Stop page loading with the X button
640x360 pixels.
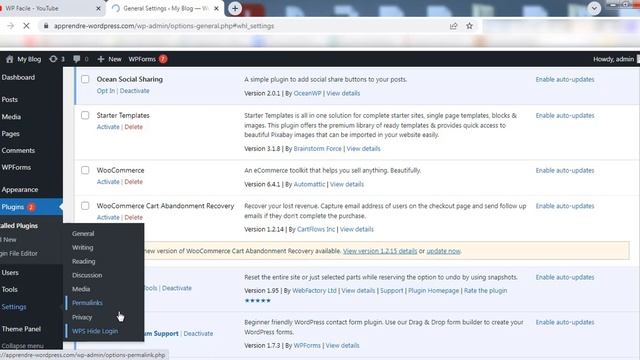click(x=26, y=26)
